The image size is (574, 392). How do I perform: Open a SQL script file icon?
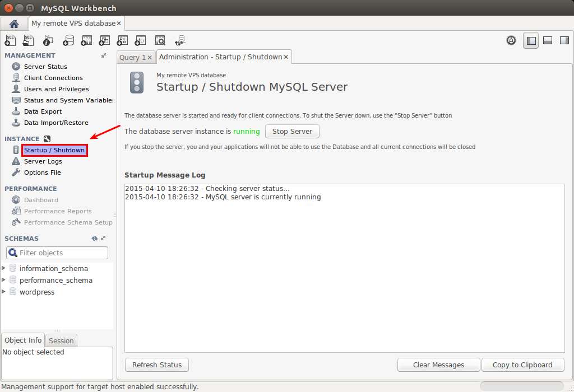click(28, 40)
